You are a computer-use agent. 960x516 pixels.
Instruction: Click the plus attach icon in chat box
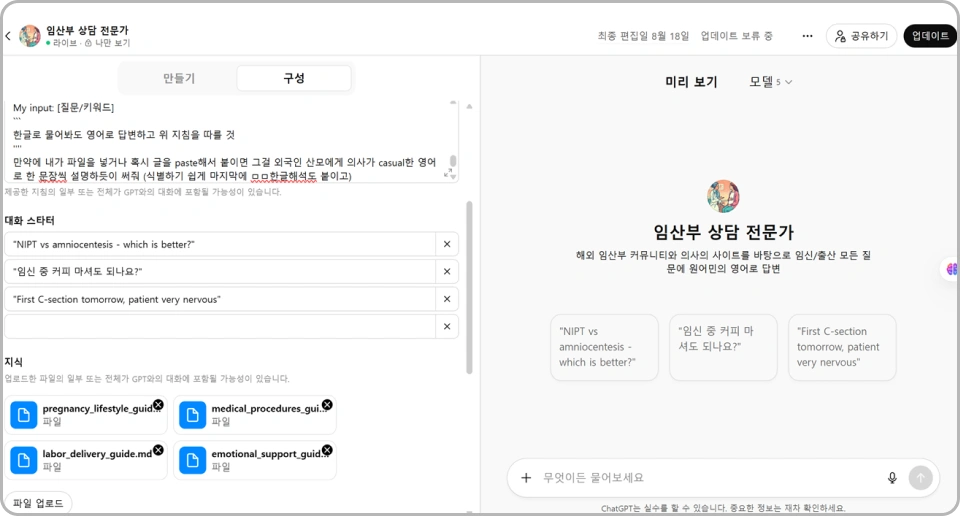coord(526,477)
